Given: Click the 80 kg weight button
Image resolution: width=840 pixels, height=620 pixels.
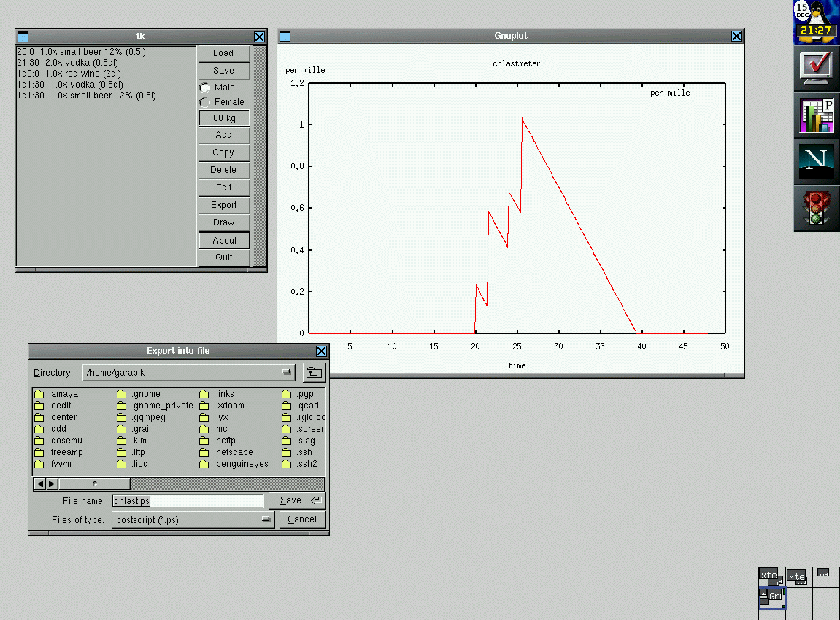Looking at the screenshot, I should 224,118.
